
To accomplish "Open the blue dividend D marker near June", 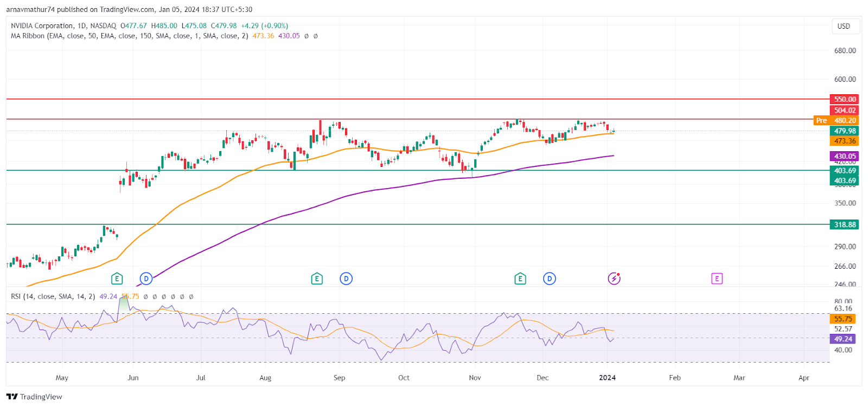I will (x=146, y=279).
